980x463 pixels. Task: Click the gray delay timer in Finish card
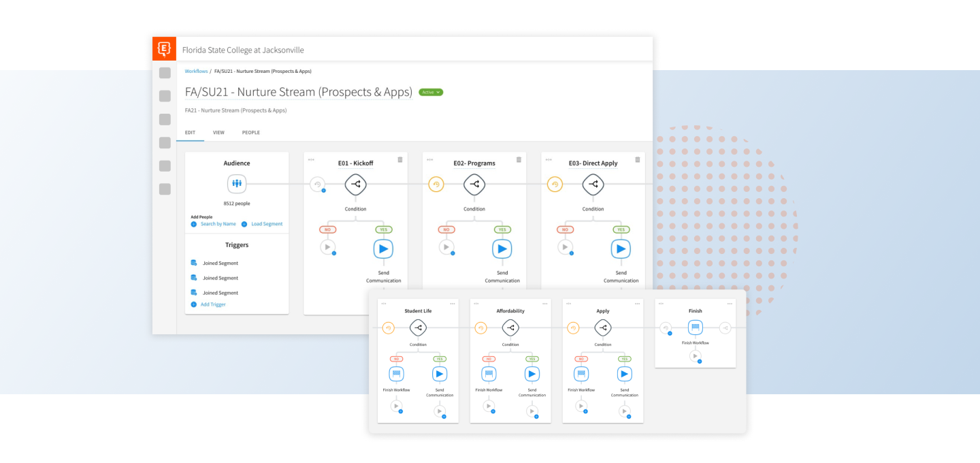[x=666, y=328]
